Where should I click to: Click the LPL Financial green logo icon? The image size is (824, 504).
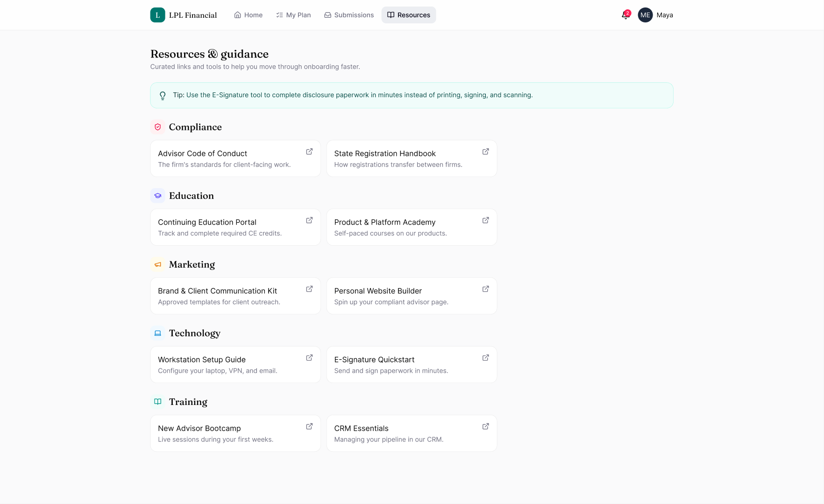[157, 15]
